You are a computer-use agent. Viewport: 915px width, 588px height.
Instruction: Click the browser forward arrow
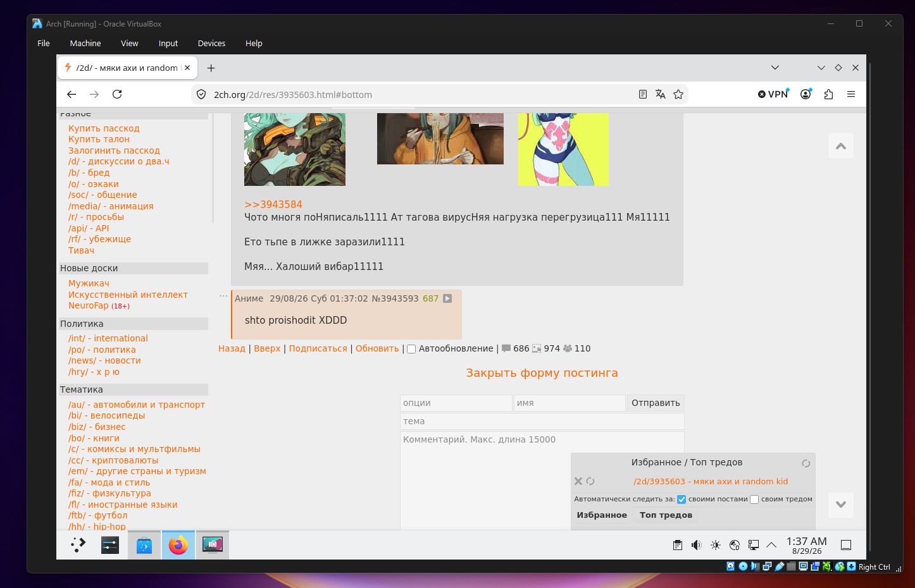(94, 94)
